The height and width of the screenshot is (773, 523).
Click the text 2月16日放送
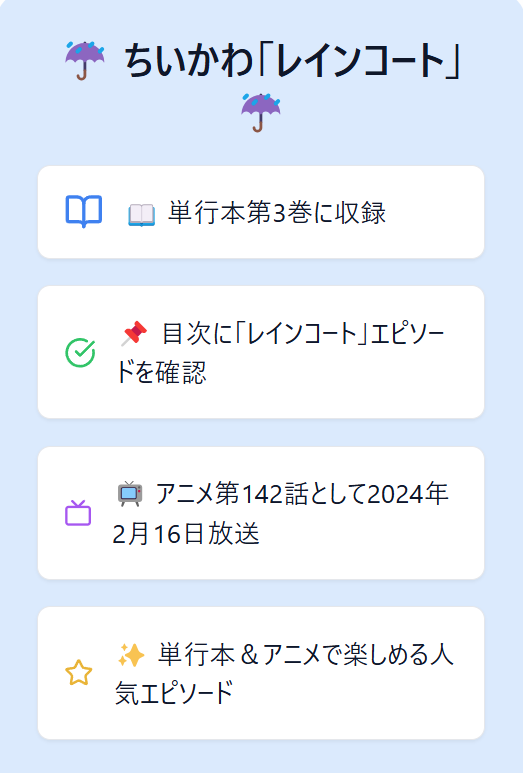(186, 534)
